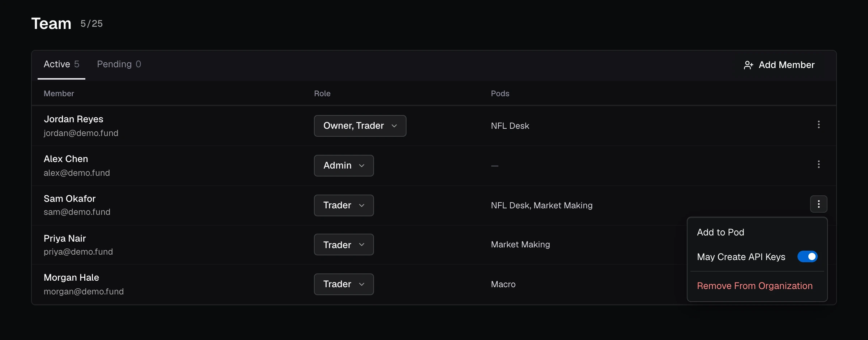Click the NFL Desk pod for Jordan

[x=510, y=126]
